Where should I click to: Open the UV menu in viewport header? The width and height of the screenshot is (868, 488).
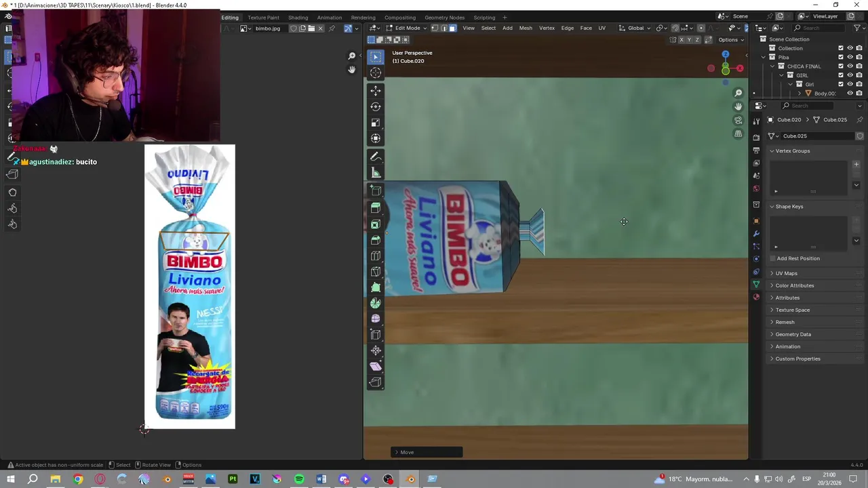coord(601,28)
